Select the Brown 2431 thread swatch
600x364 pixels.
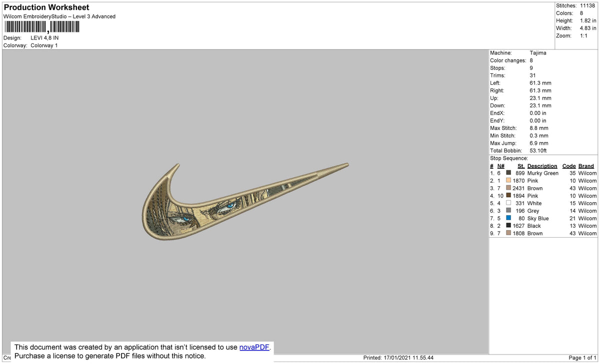tap(508, 188)
